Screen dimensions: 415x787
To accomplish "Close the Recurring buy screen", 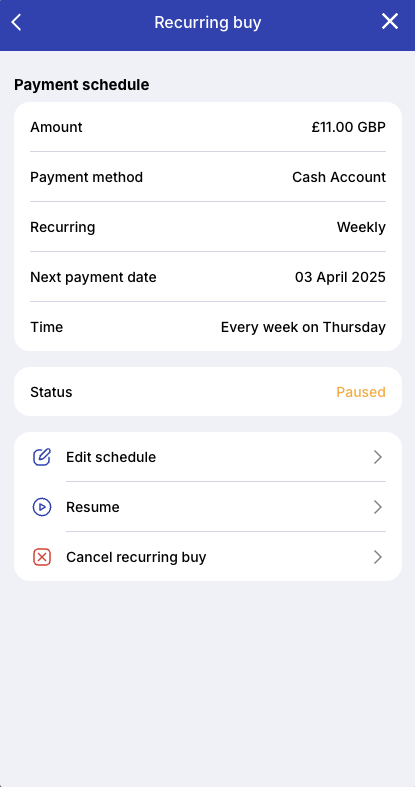I will tap(390, 22).
